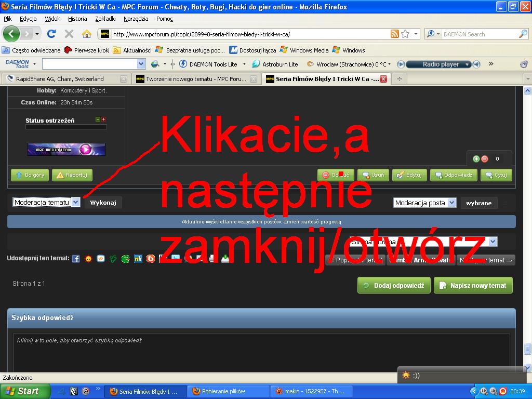The image size is (532, 399).
Task: Reload the page with the refresh icon
Action: point(51,34)
